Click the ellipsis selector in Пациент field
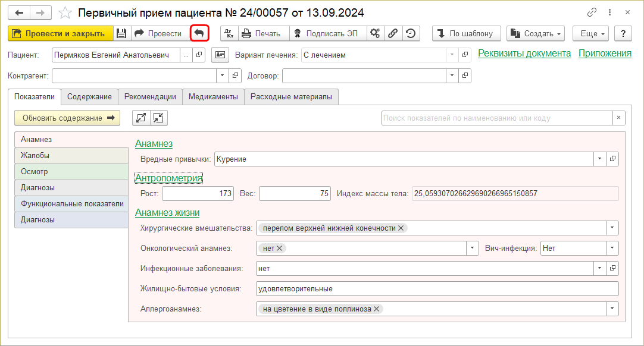 point(186,55)
